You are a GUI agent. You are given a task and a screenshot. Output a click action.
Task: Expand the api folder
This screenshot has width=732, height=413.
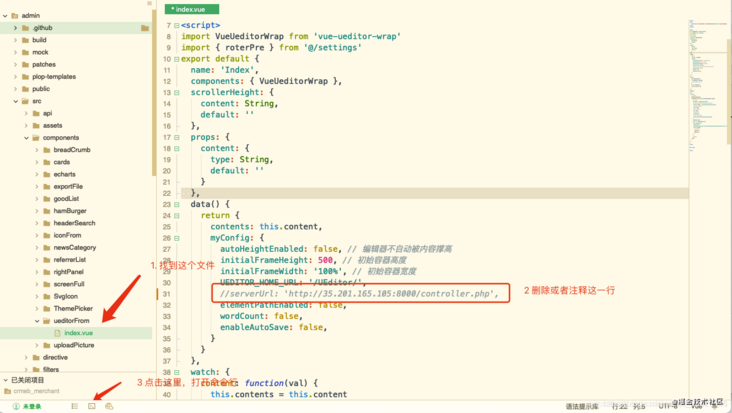click(26, 113)
